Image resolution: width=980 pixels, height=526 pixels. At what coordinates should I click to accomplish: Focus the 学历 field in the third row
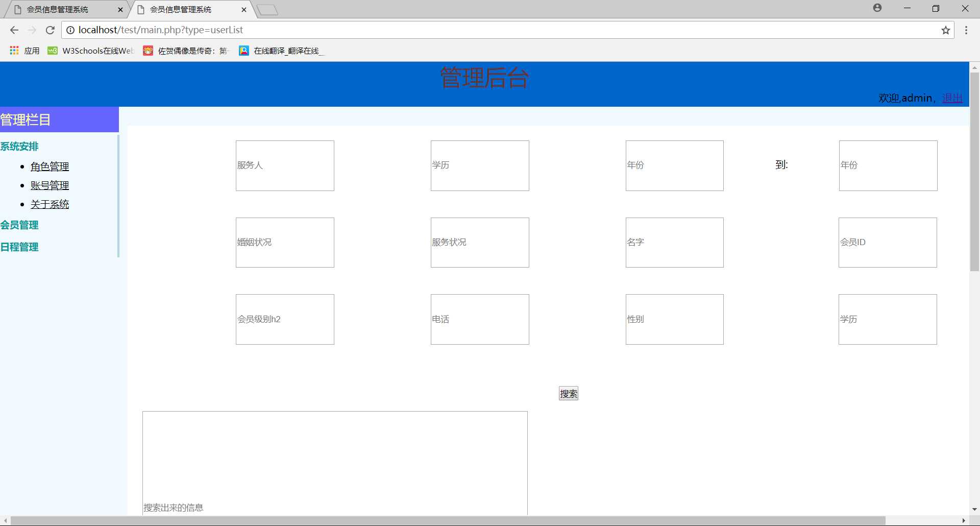click(888, 319)
